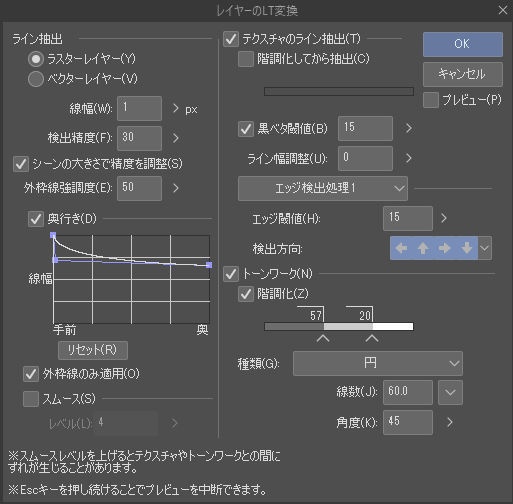Click the 黒ベタ閾値 value field
Image resolution: width=513 pixels, height=504 pixels.
[x=365, y=128]
